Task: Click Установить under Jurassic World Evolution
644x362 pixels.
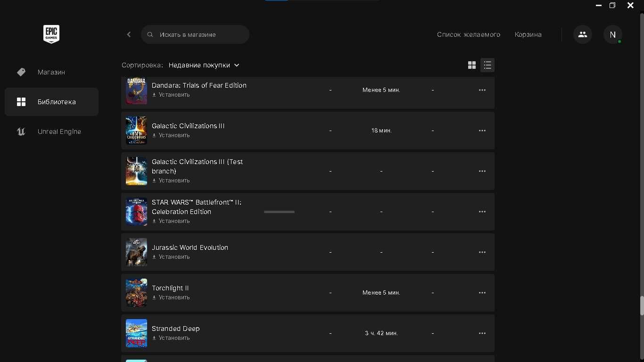Action: click(171, 257)
